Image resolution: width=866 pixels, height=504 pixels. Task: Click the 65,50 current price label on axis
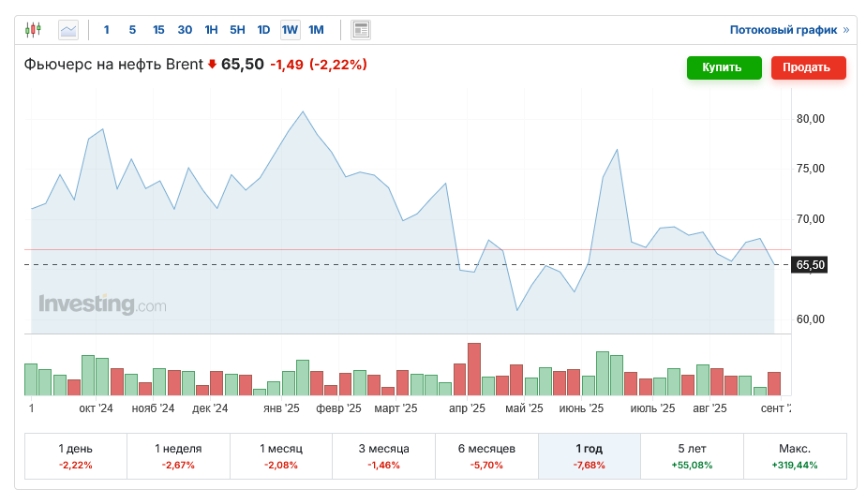(x=810, y=265)
